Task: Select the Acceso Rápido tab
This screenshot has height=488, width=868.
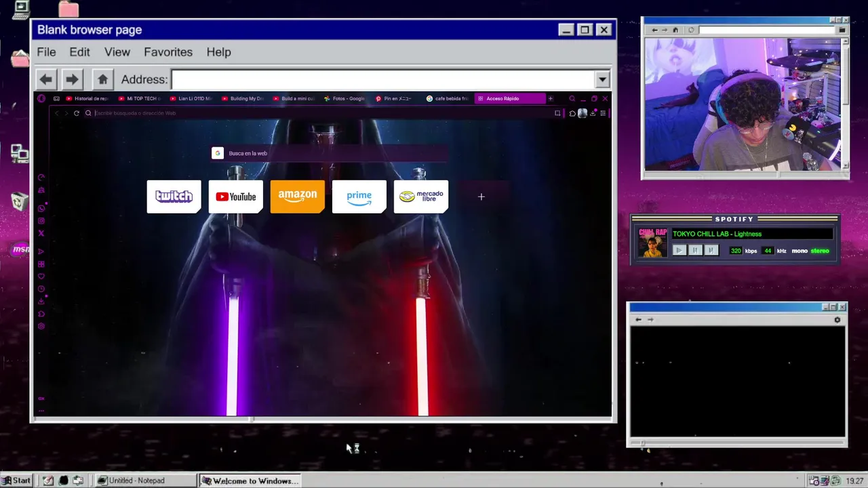Action: point(509,98)
